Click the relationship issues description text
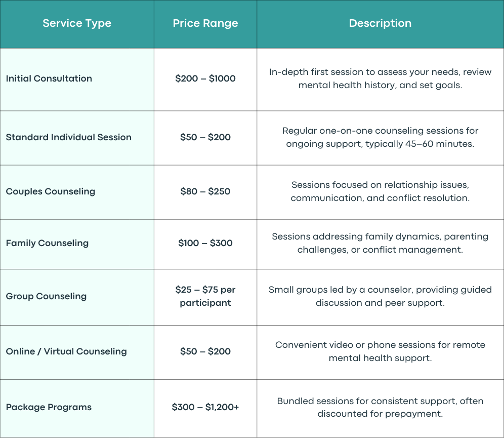The image size is (504, 438). [380, 191]
